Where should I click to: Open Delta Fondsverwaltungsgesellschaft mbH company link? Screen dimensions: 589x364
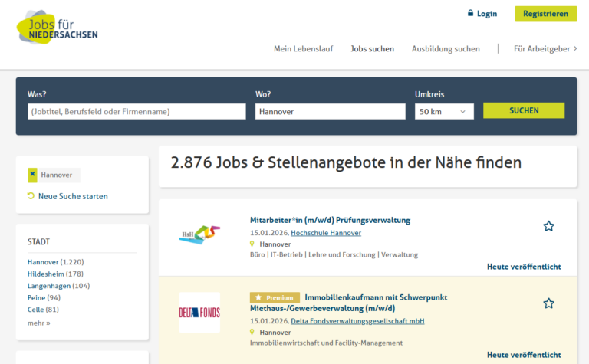[x=357, y=321]
